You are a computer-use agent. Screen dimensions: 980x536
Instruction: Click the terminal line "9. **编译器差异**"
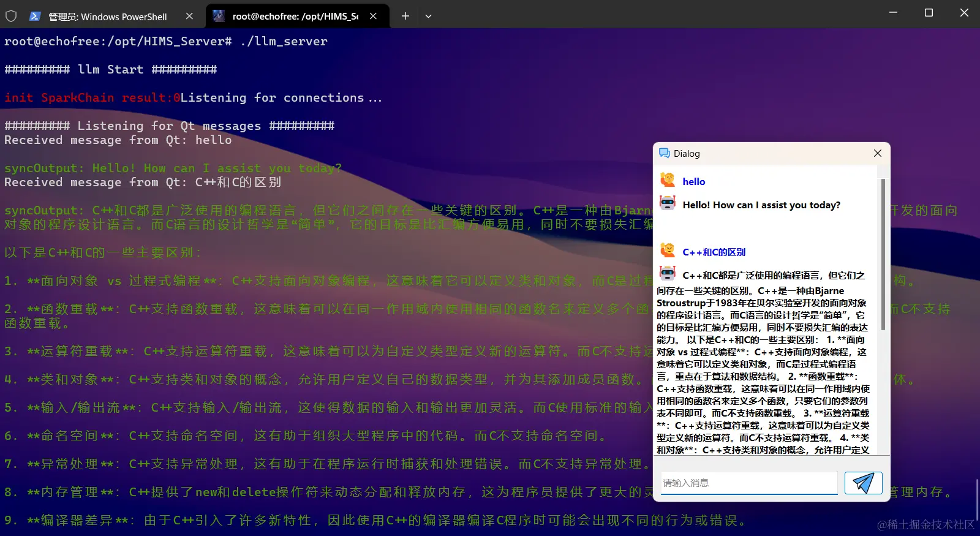click(375, 520)
